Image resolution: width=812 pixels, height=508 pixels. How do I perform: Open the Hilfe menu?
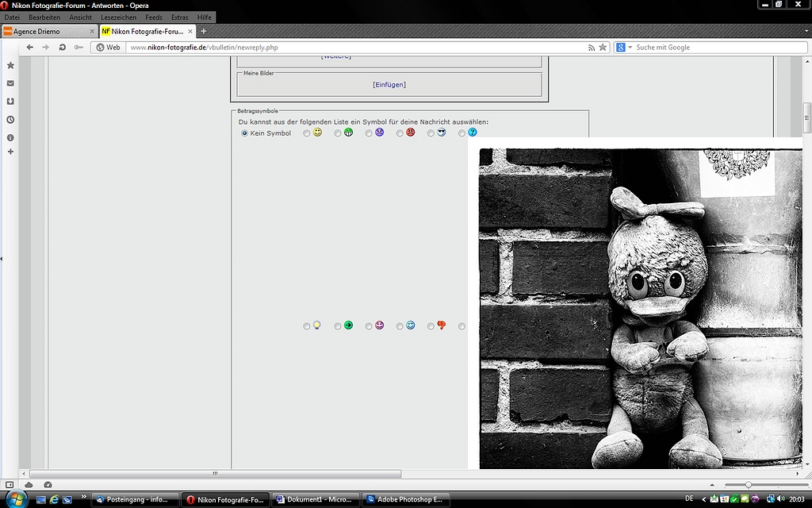point(204,17)
